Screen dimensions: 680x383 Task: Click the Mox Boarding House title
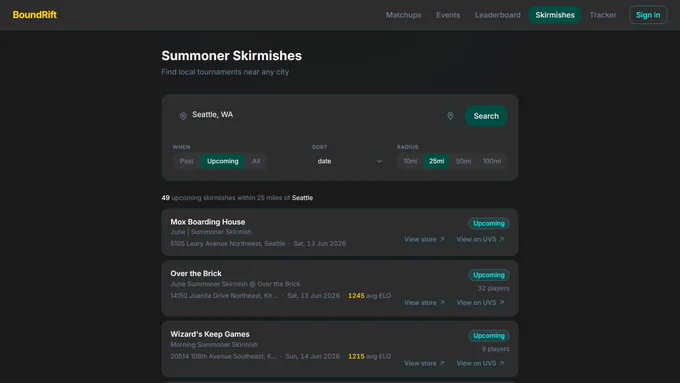(208, 222)
